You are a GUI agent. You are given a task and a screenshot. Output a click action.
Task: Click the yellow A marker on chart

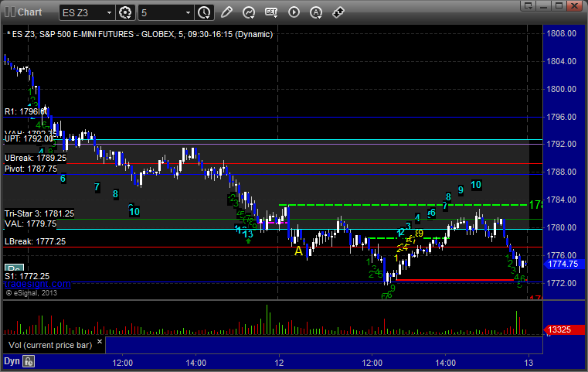click(x=298, y=251)
